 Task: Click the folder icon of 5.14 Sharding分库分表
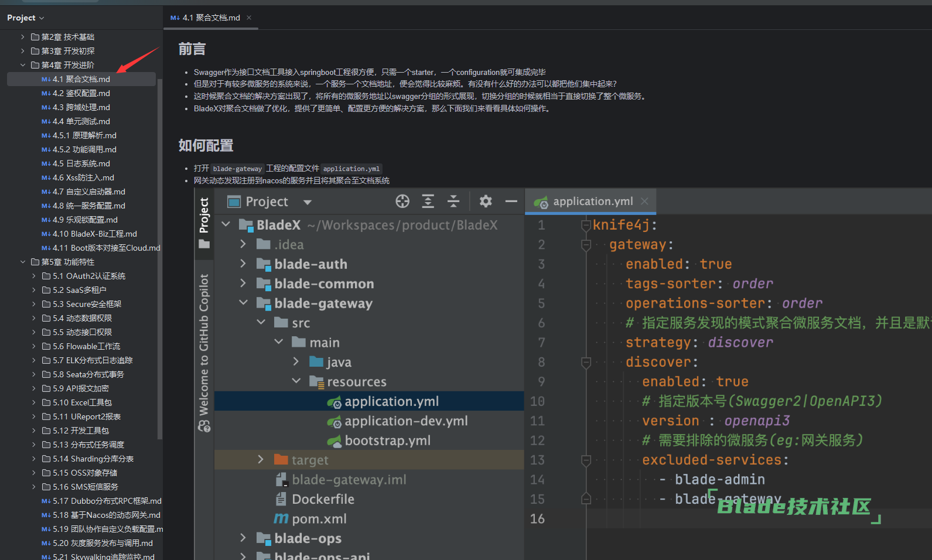point(46,459)
